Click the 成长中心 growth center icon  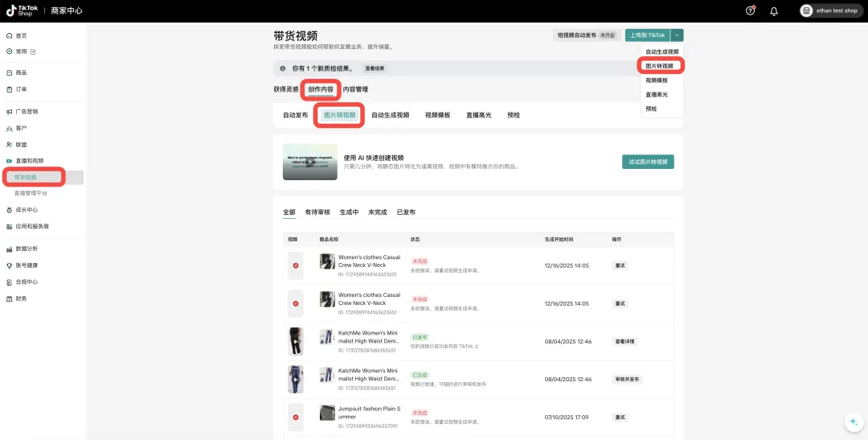9,210
